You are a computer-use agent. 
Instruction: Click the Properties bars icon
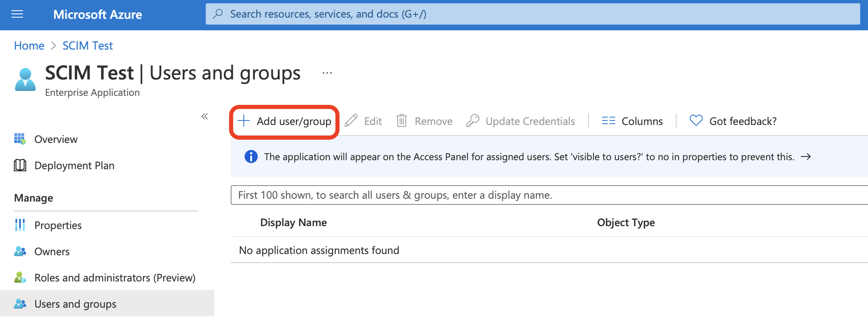[20, 225]
